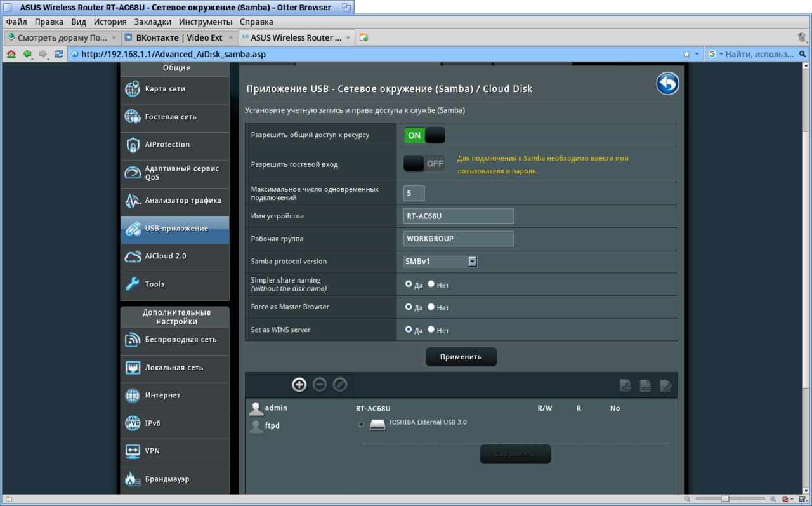812x506 pixels.
Task: Click the browser Home icon
Action: 11,55
